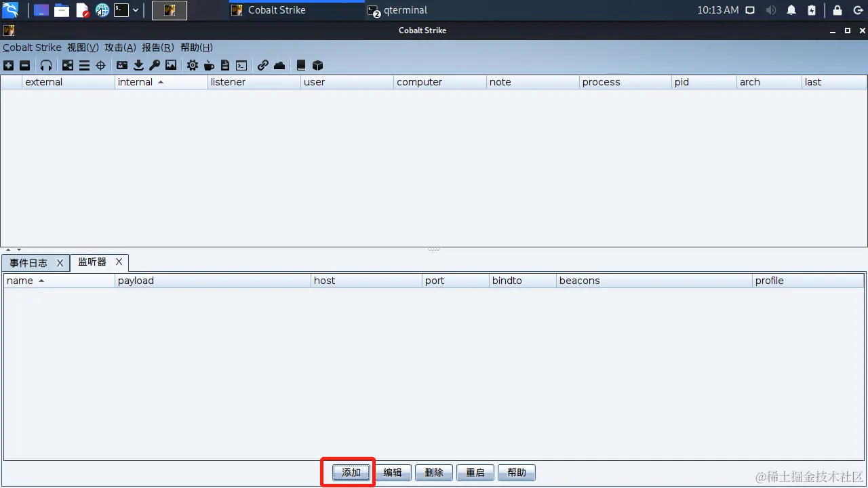This screenshot has height=488, width=868.
Task: Open the Cobalt Strike menu
Action: point(32,47)
